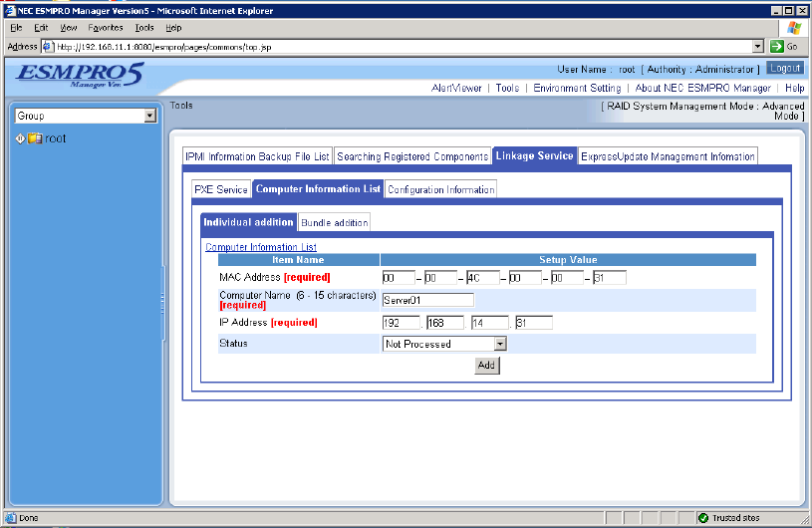Switch to Searching Registered Components tab
This screenshot has width=812, height=528.
pos(412,156)
